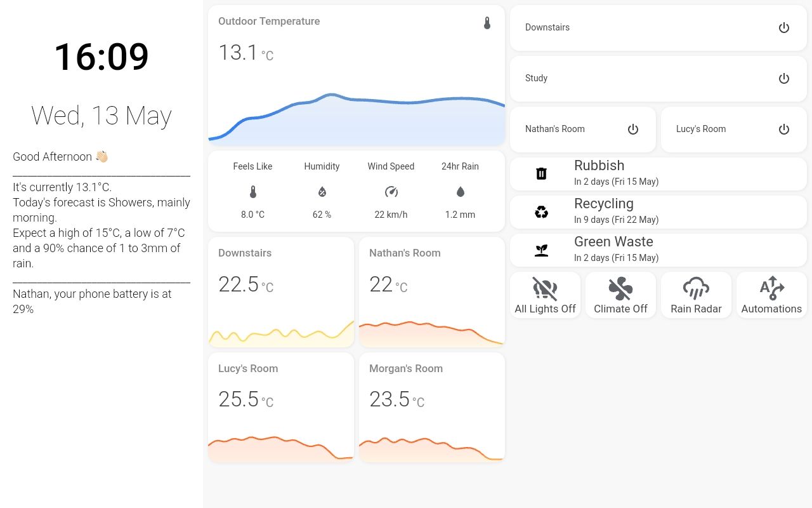
Task: Toggle the Study power switch
Action: tap(784, 79)
